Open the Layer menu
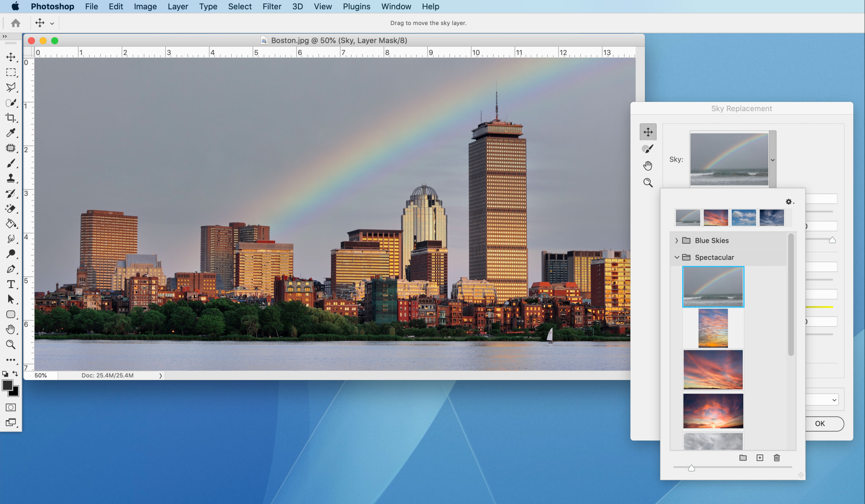The height and width of the screenshot is (504, 865). pos(178,6)
